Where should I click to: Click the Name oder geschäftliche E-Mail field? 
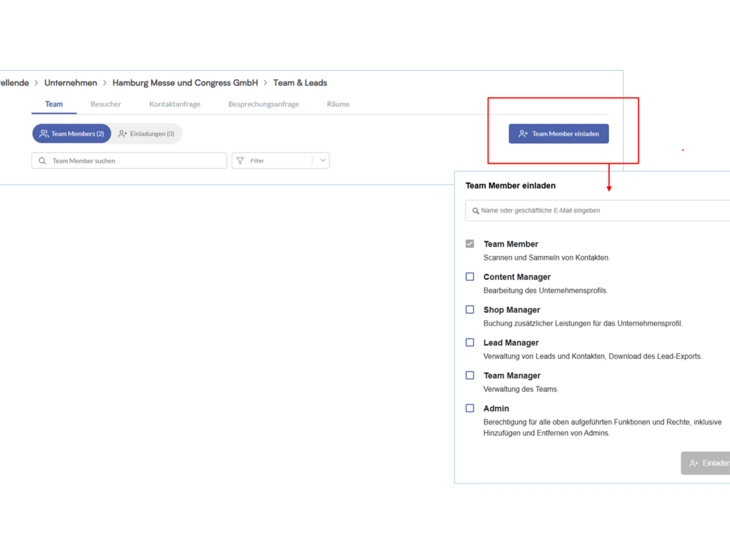click(598, 211)
